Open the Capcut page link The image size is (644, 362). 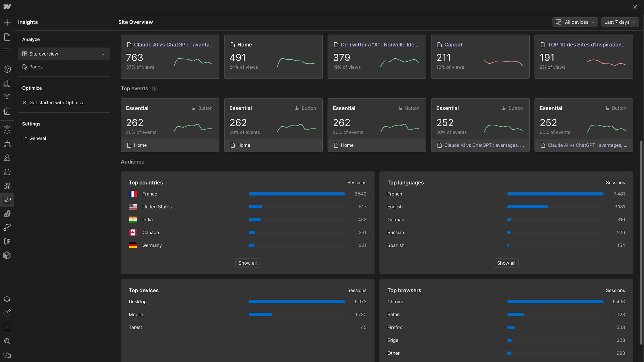[453, 45]
